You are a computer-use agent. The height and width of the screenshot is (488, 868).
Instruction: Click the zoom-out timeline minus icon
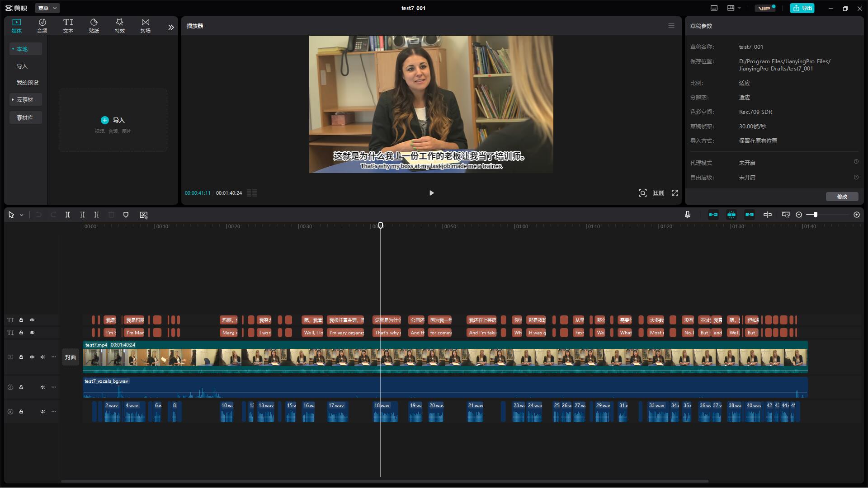tap(799, 215)
